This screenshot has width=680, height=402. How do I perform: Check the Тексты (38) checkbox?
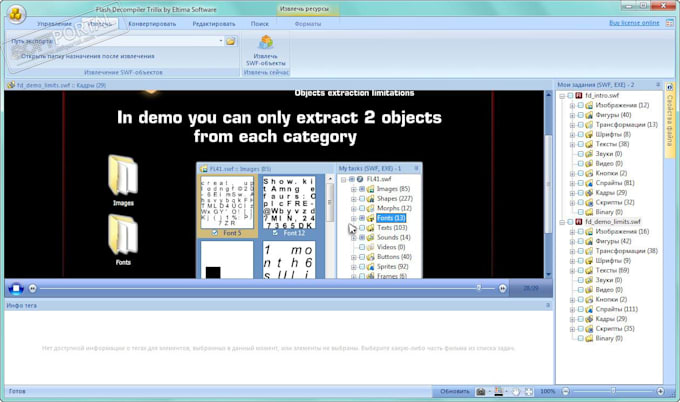pyautogui.click(x=580, y=144)
